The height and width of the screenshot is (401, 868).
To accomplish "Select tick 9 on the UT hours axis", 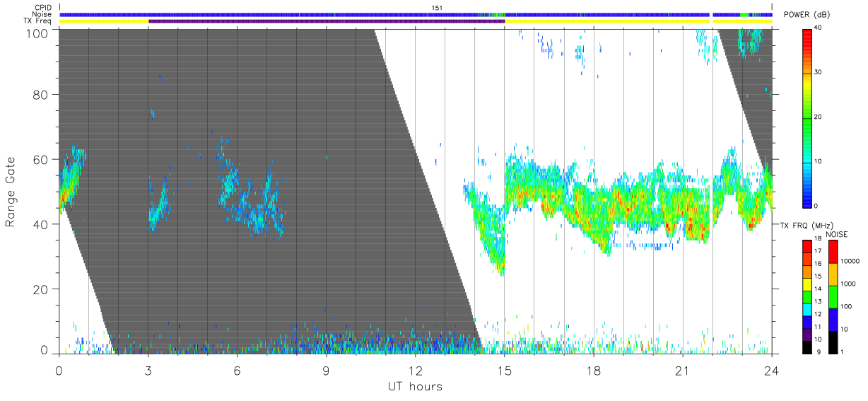I will 326,370.
